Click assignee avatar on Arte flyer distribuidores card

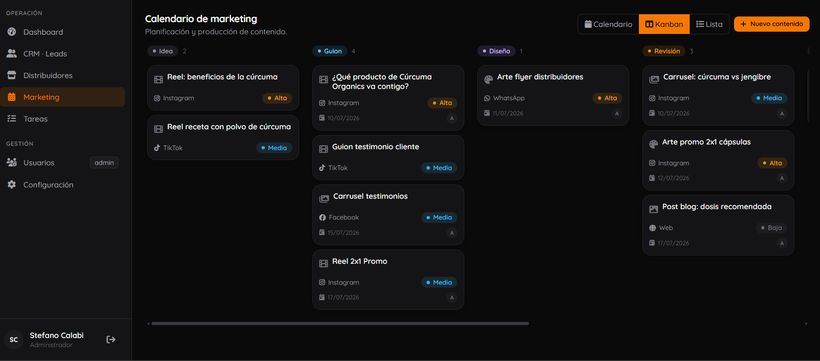(617, 114)
